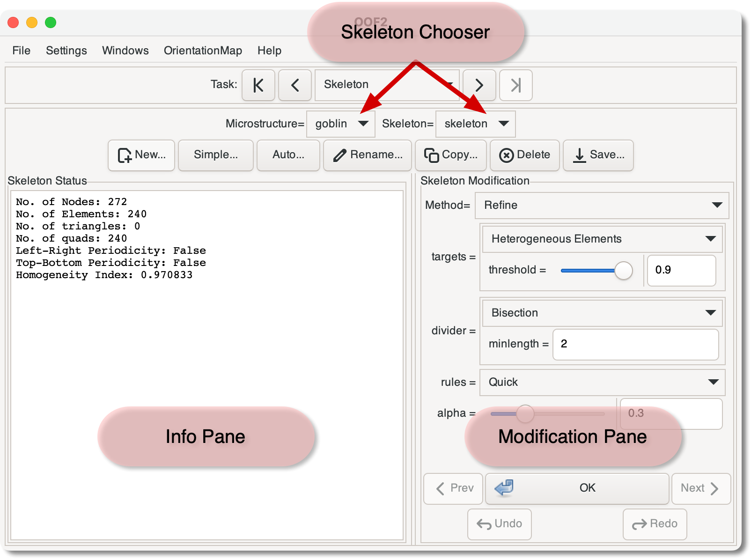Viewport: 751px width, 560px height.
Task: Copy the current skeleton
Action: (450, 155)
